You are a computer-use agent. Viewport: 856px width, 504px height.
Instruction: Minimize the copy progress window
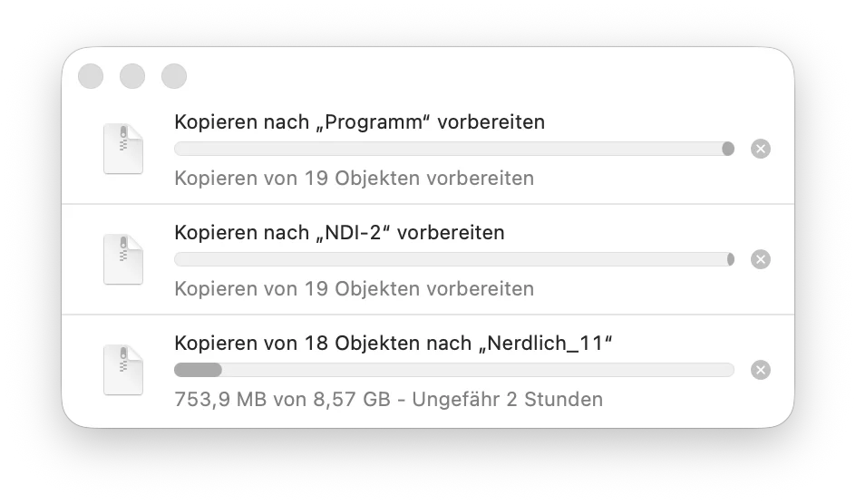(132, 76)
